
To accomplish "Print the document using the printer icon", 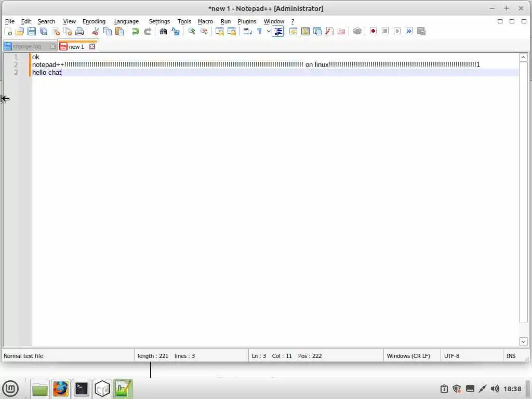I will [x=79, y=32].
